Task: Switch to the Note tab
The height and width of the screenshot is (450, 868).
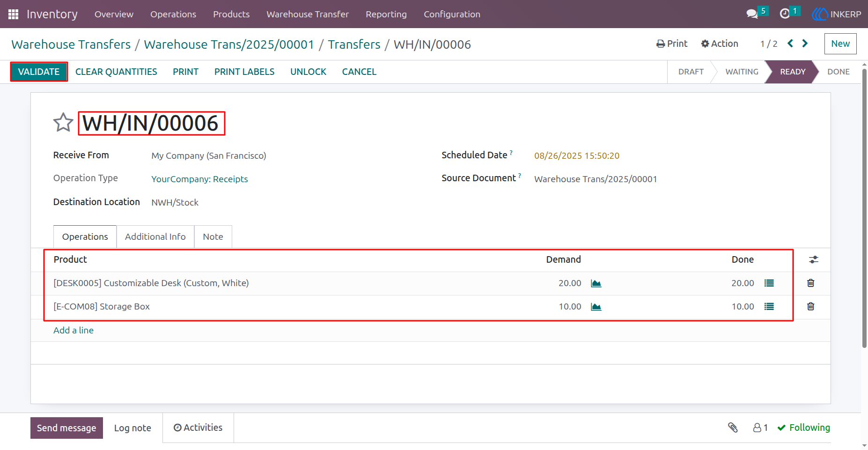Action: tap(213, 236)
